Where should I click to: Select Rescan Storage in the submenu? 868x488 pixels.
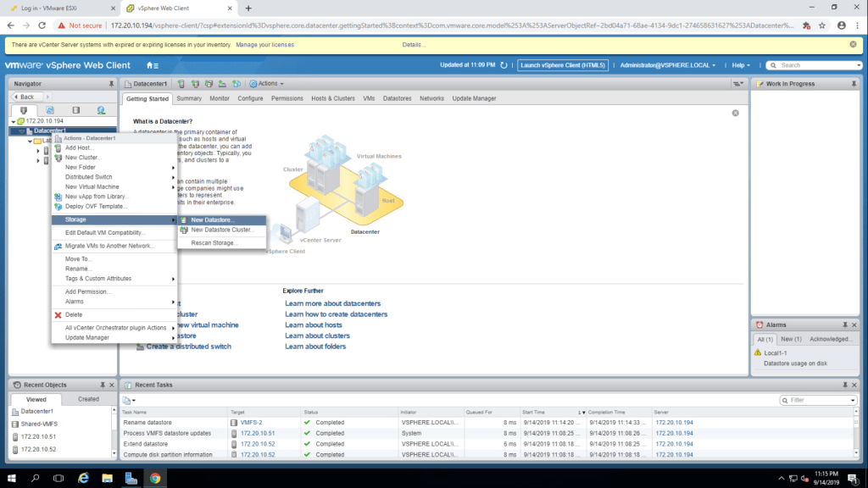pos(214,243)
